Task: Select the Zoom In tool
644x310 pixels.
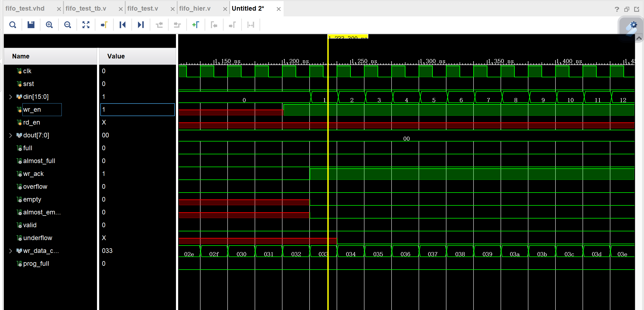Action: pyautogui.click(x=49, y=25)
